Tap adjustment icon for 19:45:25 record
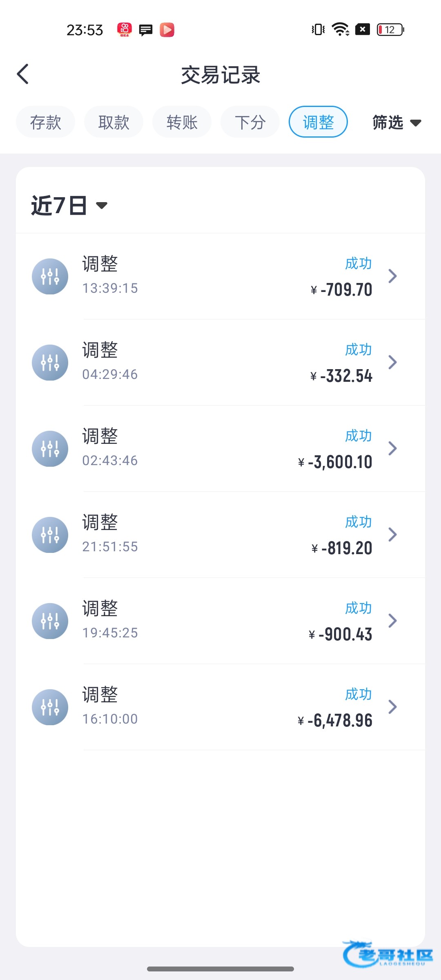The height and width of the screenshot is (980, 441). (x=50, y=621)
